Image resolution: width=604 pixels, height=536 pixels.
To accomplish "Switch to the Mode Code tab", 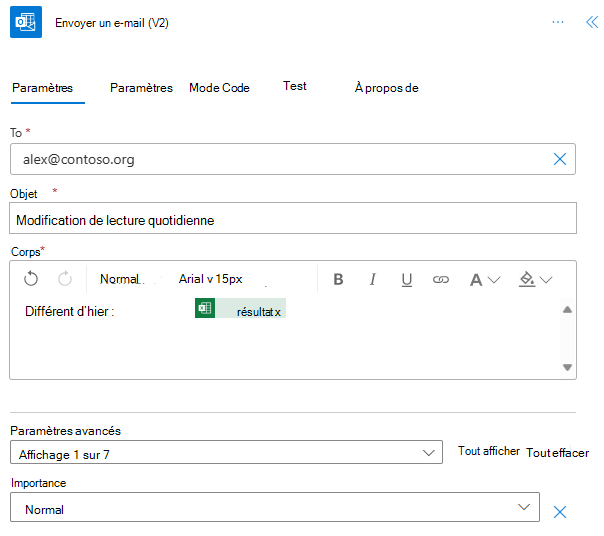I will (x=219, y=88).
